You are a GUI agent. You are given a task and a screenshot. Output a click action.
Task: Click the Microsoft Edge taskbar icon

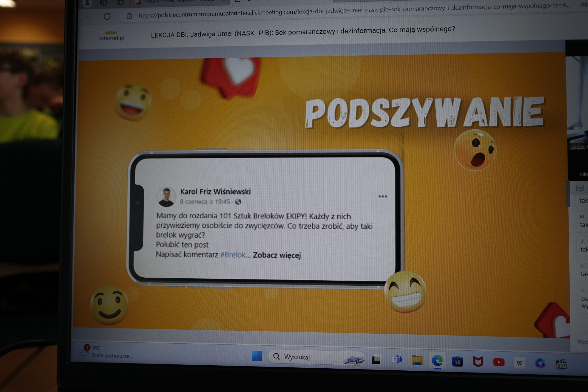(437, 361)
